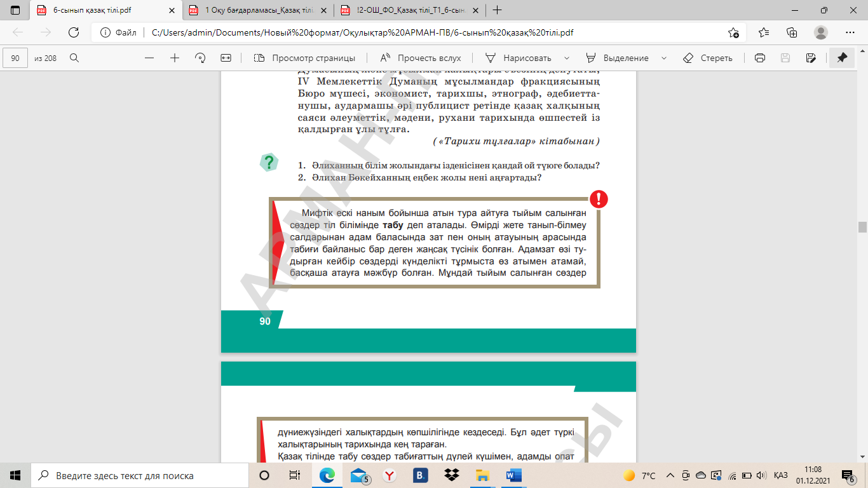Image resolution: width=868 pixels, height=488 pixels.
Task: Open File Explorer from the taskbar
Action: pyautogui.click(x=482, y=475)
